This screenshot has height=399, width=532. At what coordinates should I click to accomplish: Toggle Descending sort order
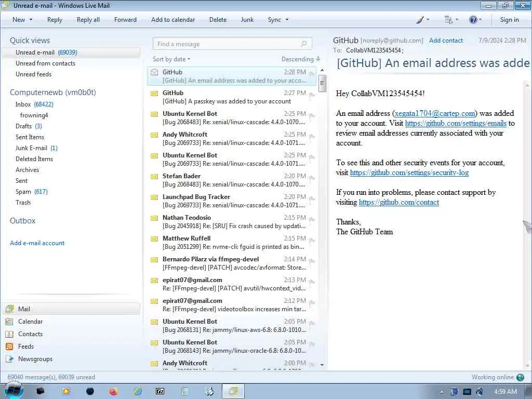301,59
